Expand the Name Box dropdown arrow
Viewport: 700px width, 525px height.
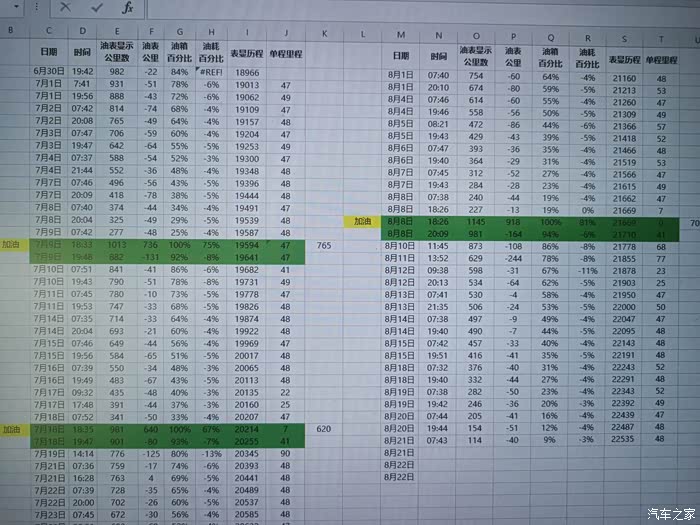(17, 7)
